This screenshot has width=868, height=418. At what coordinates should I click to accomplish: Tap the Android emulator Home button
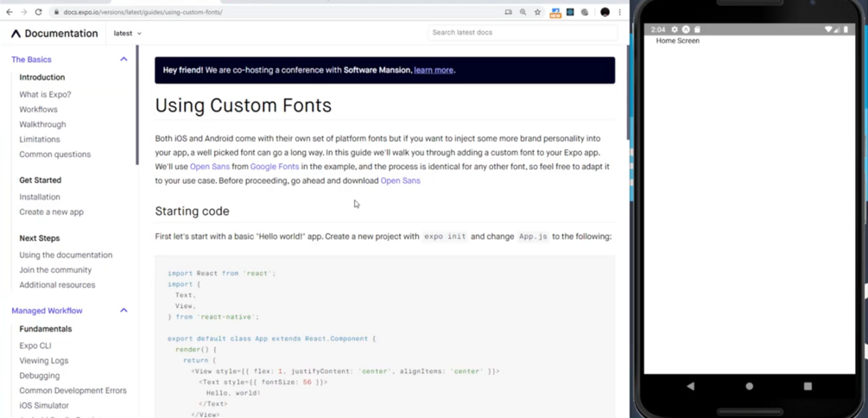(750, 386)
